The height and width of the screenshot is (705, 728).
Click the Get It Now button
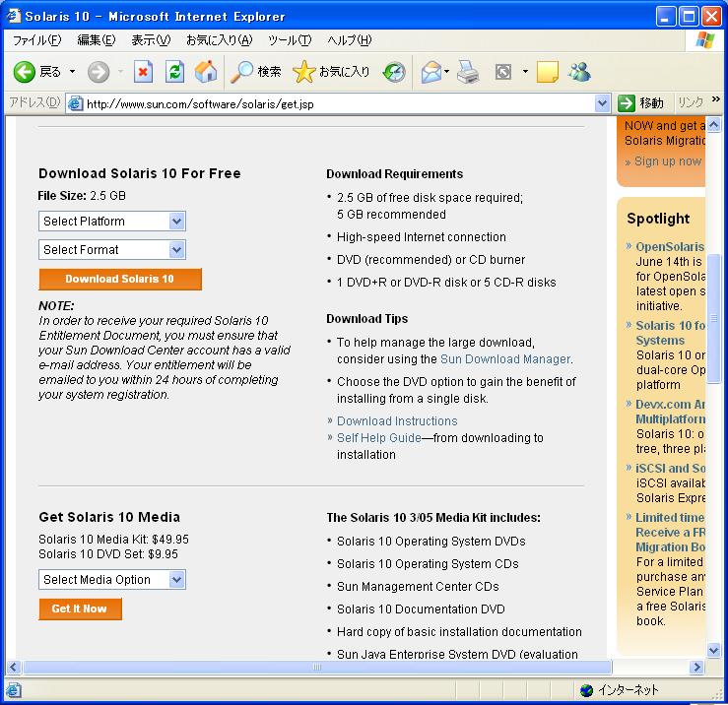pyautogui.click(x=81, y=609)
